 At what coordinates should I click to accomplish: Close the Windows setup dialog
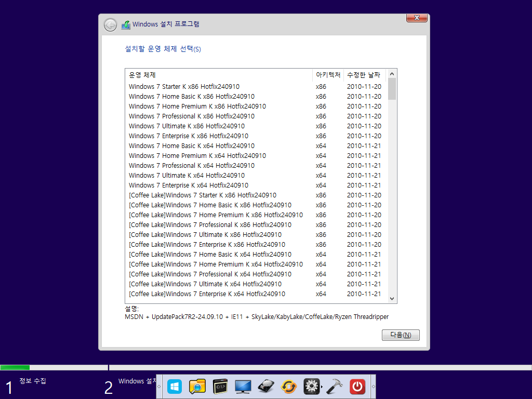[x=417, y=18]
